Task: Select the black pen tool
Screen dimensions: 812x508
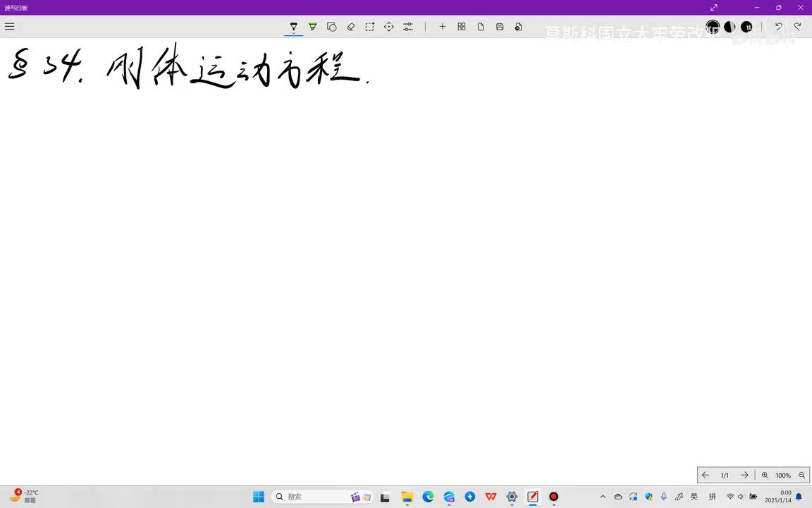Action: 294,26
